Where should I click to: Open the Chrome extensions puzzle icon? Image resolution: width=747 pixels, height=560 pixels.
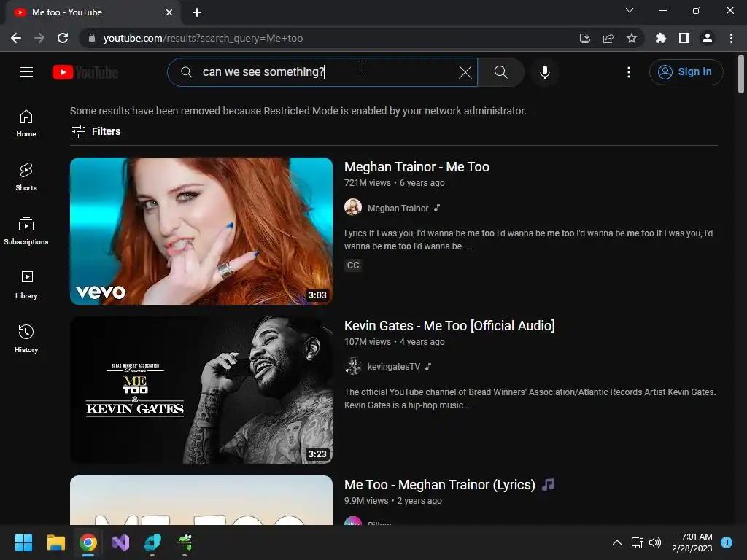point(661,38)
